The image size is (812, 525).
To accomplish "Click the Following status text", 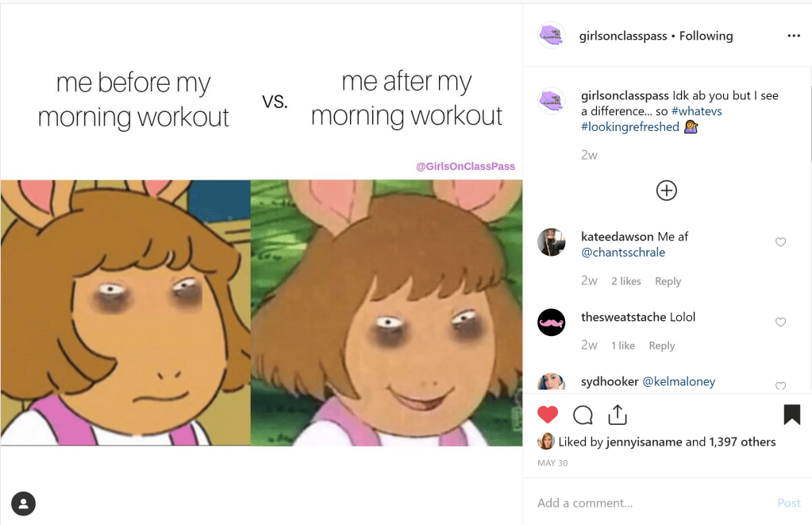I will tap(706, 36).
